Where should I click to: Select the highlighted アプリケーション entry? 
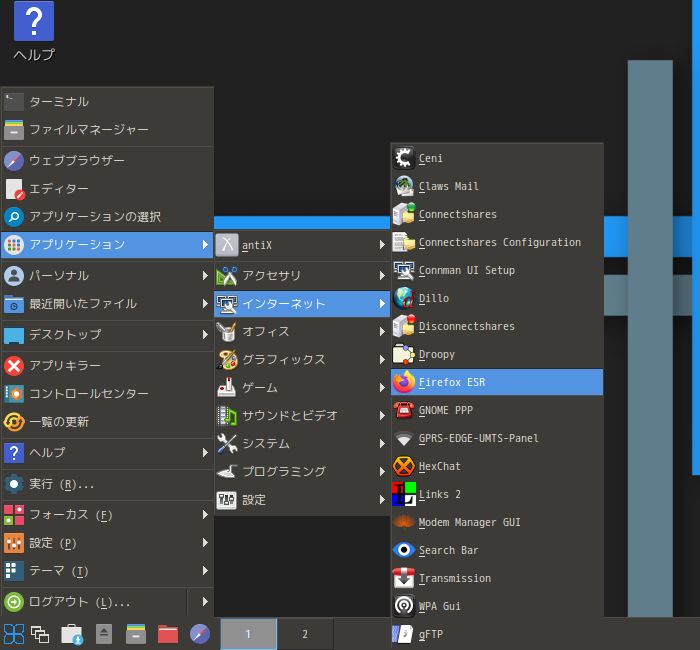coord(107,245)
